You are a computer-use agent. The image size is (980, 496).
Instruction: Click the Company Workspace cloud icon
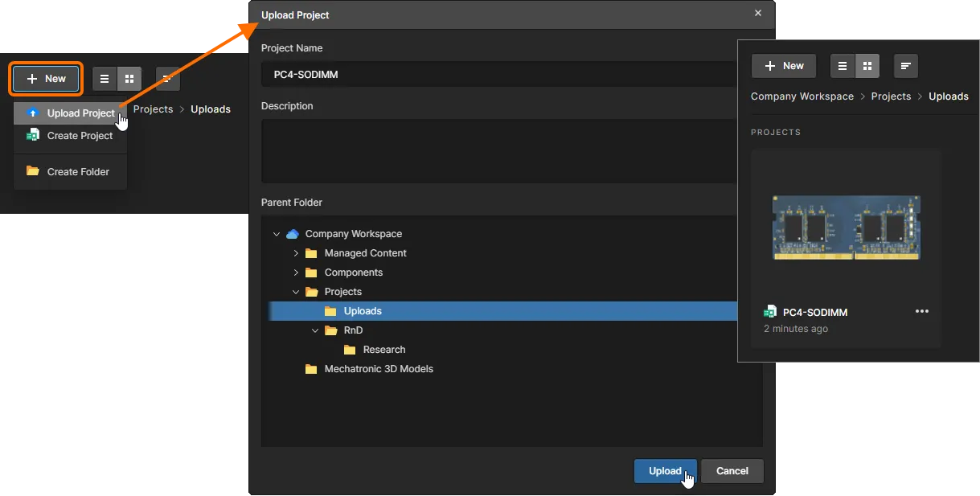pos(293,234)
